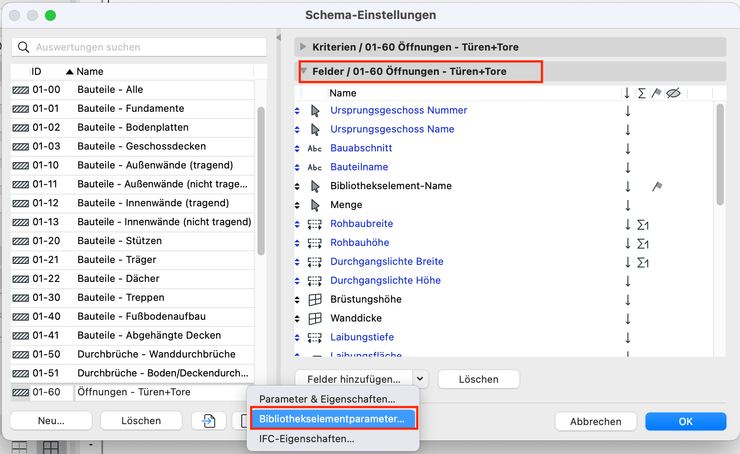The height and width of the screenshot is (454, 740).
Task: Click ID column header
Action: click(x=36, y=72)
